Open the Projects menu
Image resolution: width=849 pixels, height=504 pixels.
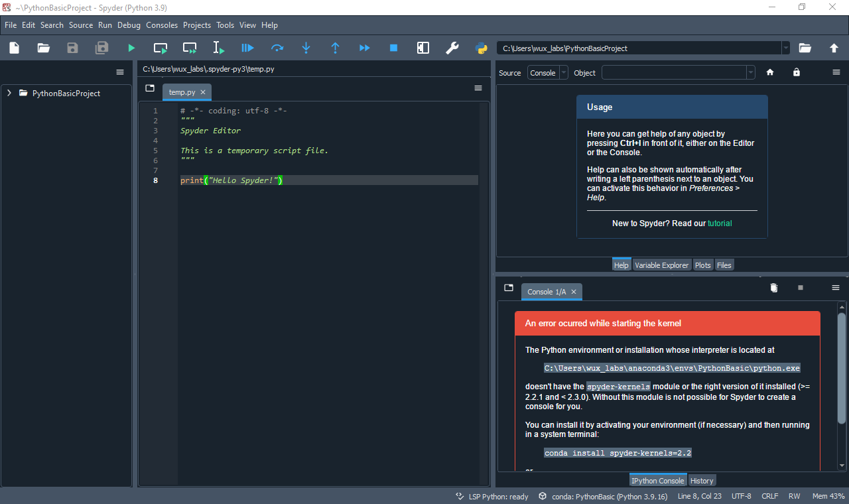(x=197, y=25)
